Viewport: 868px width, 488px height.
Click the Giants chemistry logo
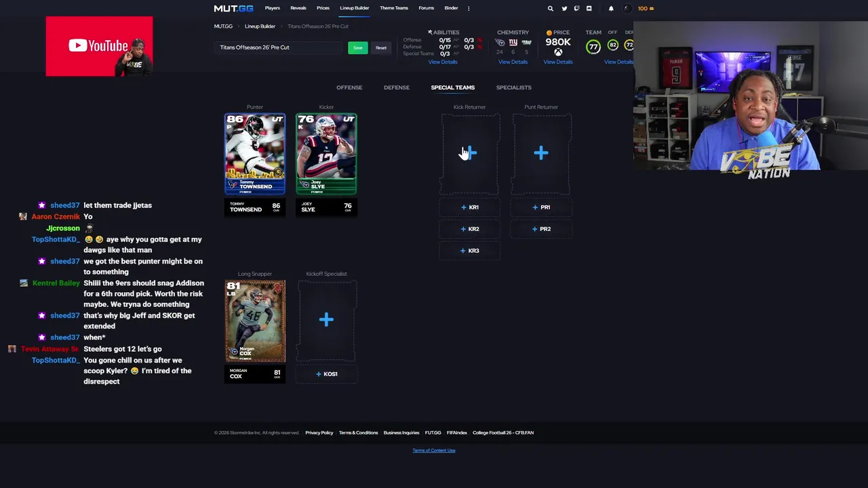tap(513, 42)
